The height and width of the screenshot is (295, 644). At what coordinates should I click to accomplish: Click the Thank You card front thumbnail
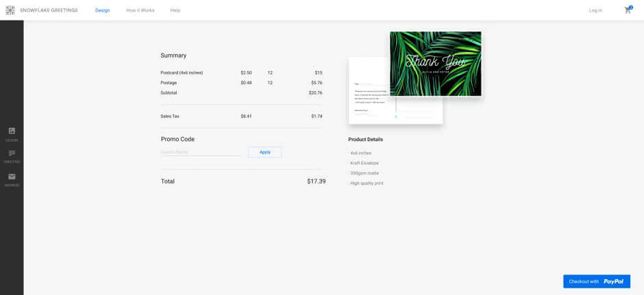click(435, 64)
